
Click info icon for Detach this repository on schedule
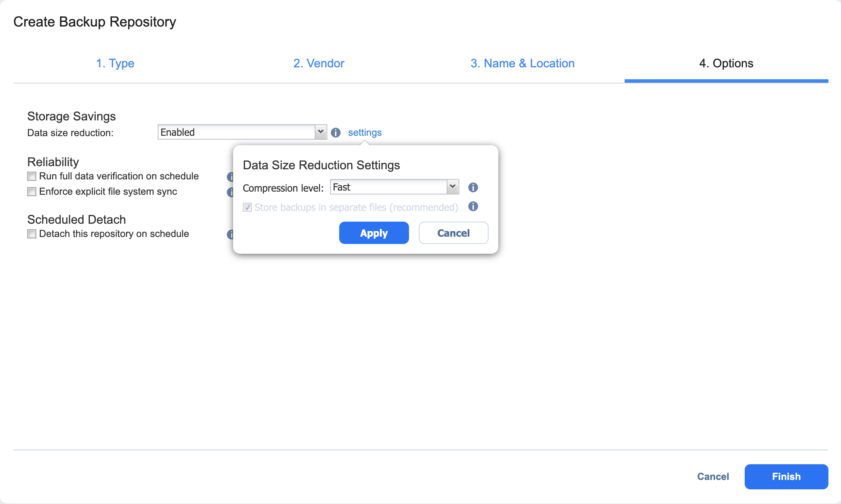pyautogui.click(x=230, y=234)
